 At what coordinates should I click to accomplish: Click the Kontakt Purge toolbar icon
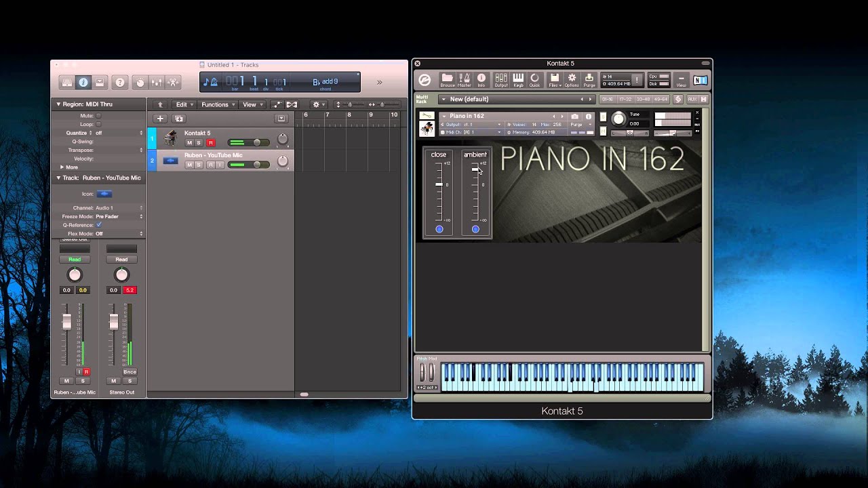pyautogui.click(x=589, y=80)
